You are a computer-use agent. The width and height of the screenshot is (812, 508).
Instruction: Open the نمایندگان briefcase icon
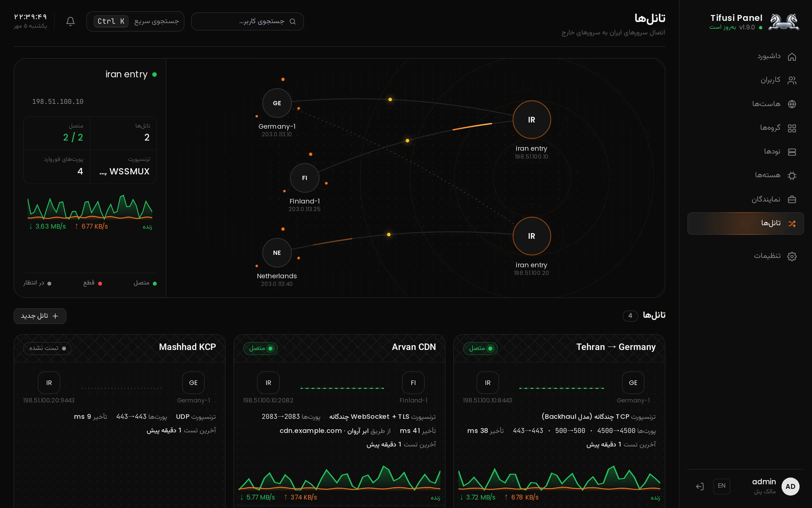point(792,199)
